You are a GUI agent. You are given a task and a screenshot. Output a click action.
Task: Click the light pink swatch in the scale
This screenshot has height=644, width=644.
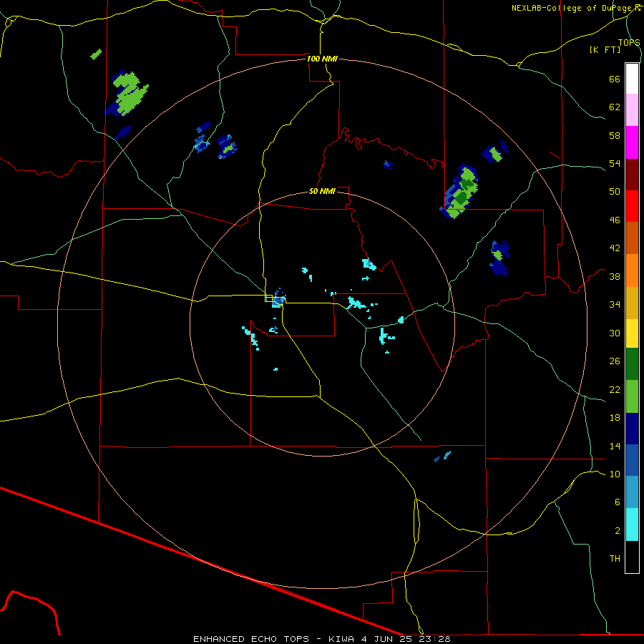pos(632,109)
